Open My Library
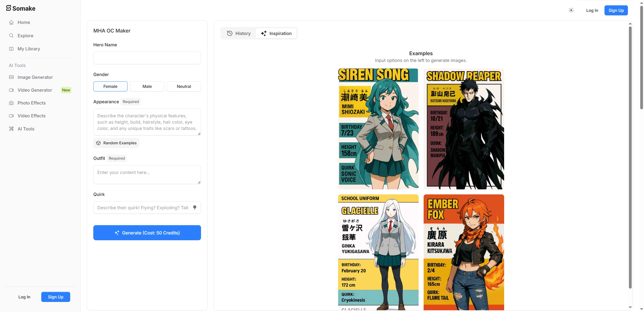The width and height of the screenshot is (644, 312). [29, 49]
